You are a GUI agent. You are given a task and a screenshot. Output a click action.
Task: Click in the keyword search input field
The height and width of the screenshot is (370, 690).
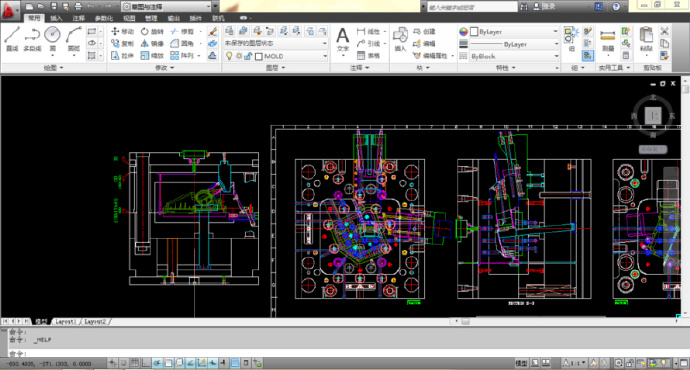472,7
